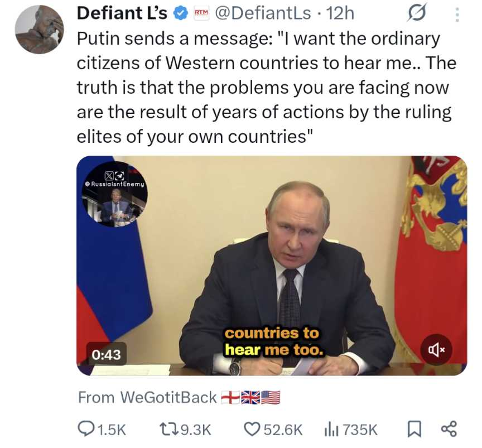482x448 pixels.
Task: Click the Defiant L's display name
Action: click(x=122, y=13)
